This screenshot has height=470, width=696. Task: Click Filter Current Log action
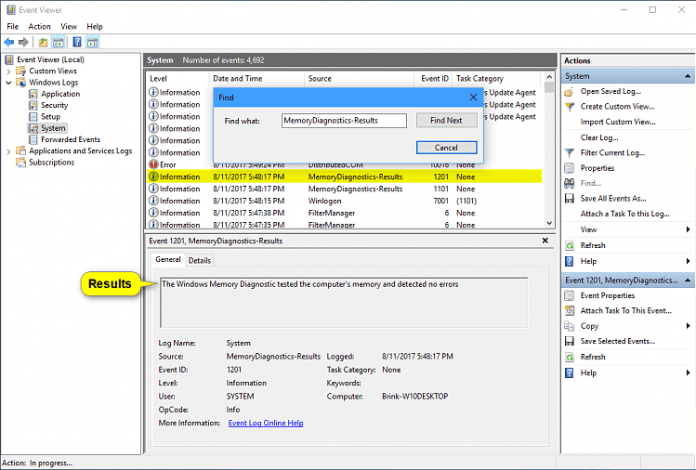[x=613, y=153]
